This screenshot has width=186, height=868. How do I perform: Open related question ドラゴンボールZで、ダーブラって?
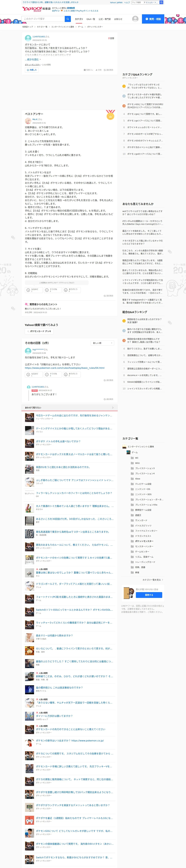pos(74,584)
